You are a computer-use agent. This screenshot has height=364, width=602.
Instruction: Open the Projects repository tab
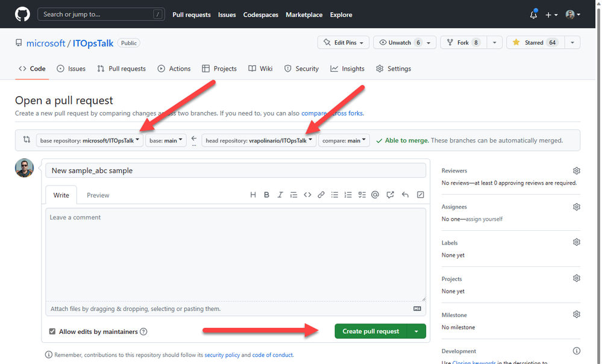tap(219, 69)
